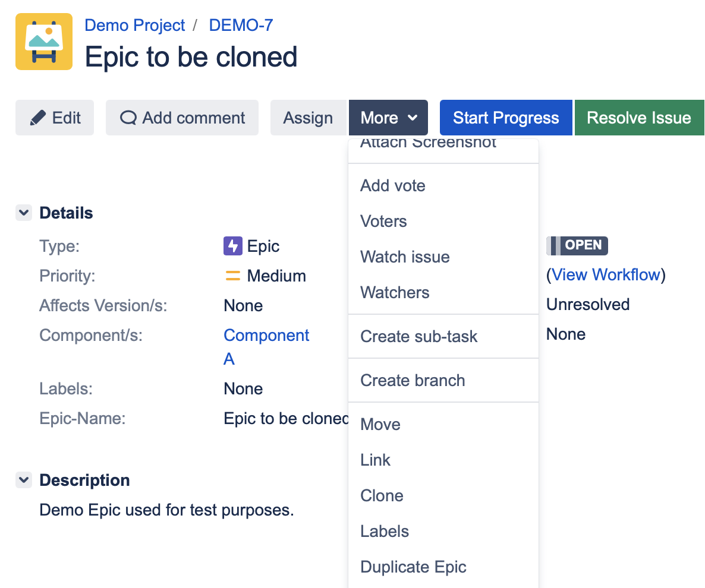705x588 pixels.
Task: Choose Watch issue from the menu
Action: [405, 257]
